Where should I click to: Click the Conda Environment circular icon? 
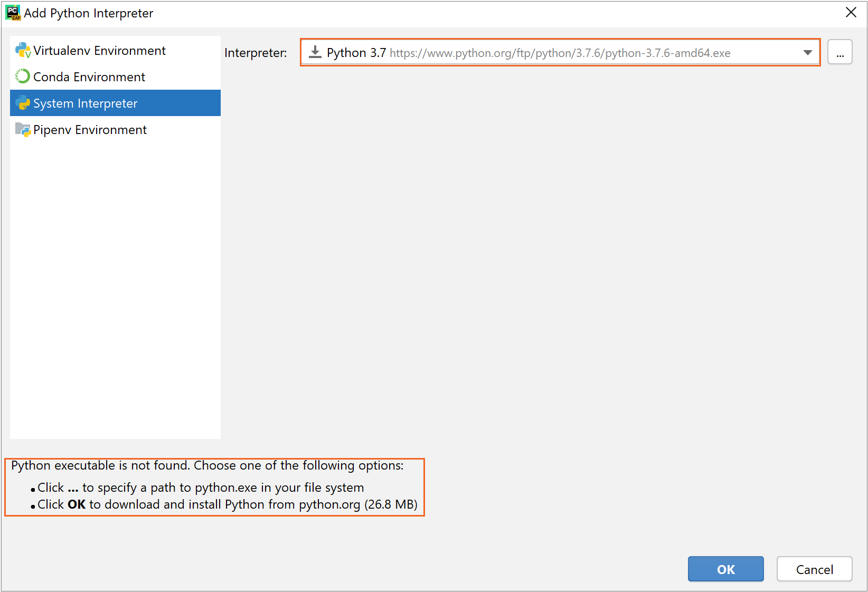point(22,76)
